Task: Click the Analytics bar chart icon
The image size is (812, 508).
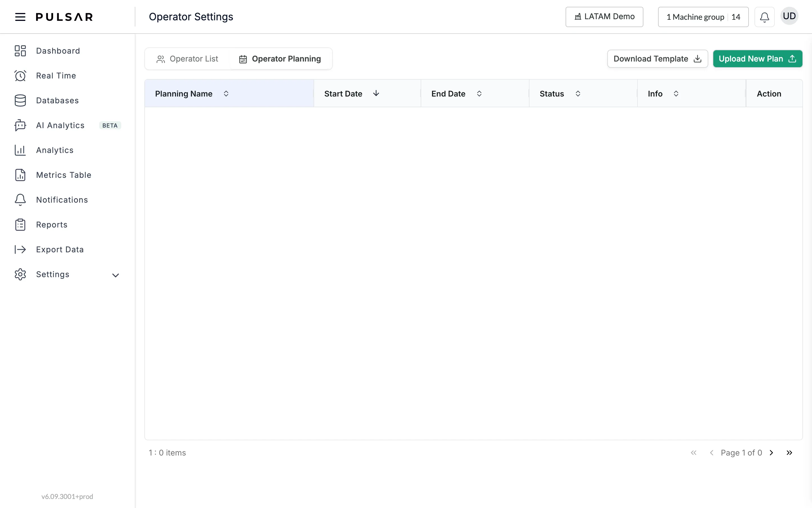Action: coord(20,150)
